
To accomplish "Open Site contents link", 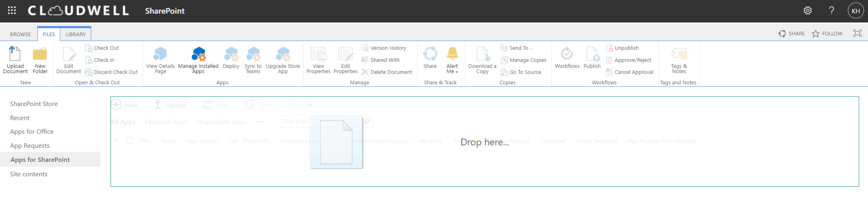I will (x=29, y=174).
